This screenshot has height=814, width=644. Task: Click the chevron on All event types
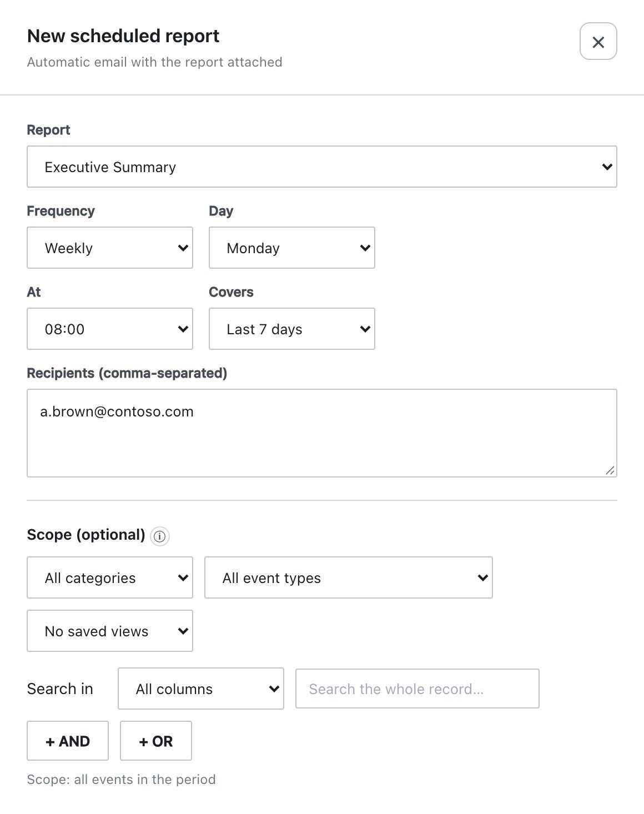(x=482, y=577)
